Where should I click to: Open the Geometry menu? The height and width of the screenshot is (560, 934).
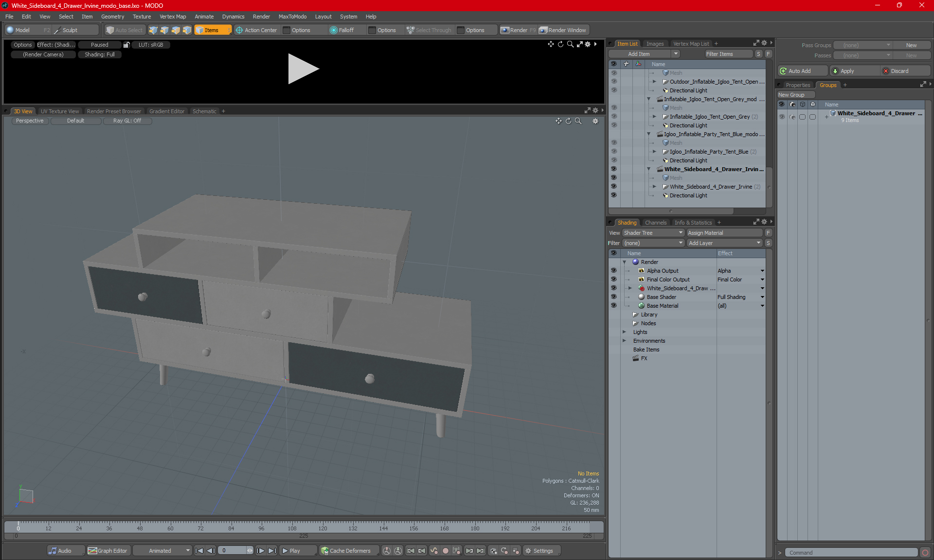(x=112, y=17)
